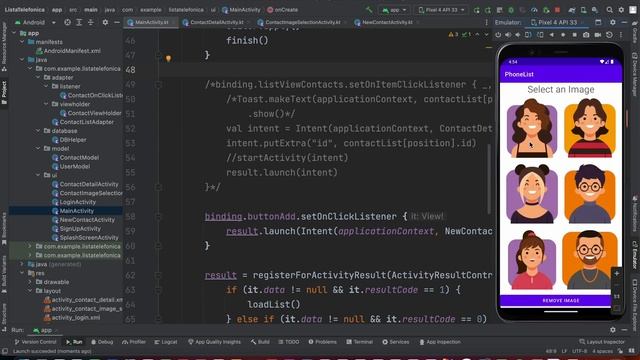Rotate emulator left icon

[x=528, y=35]
